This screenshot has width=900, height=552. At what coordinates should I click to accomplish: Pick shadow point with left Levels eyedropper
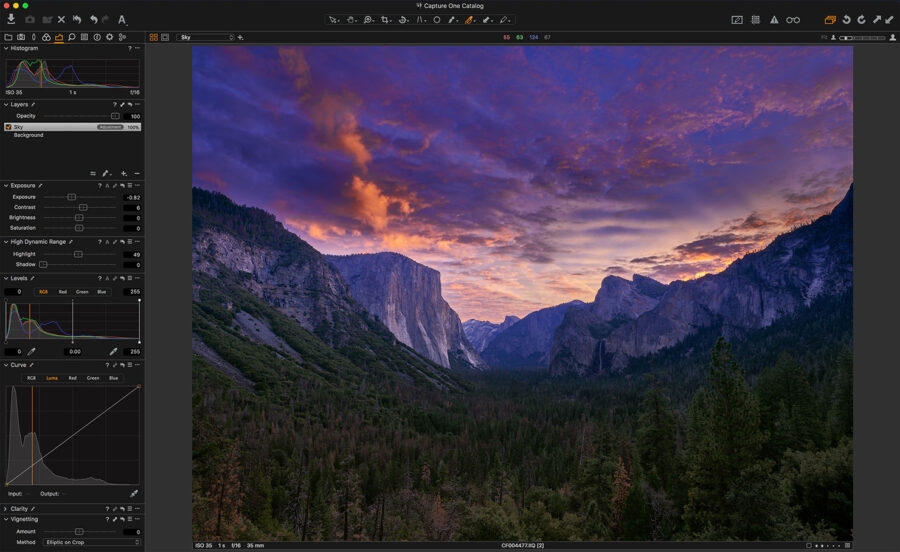pyautogui.click(x=32, y=351)
